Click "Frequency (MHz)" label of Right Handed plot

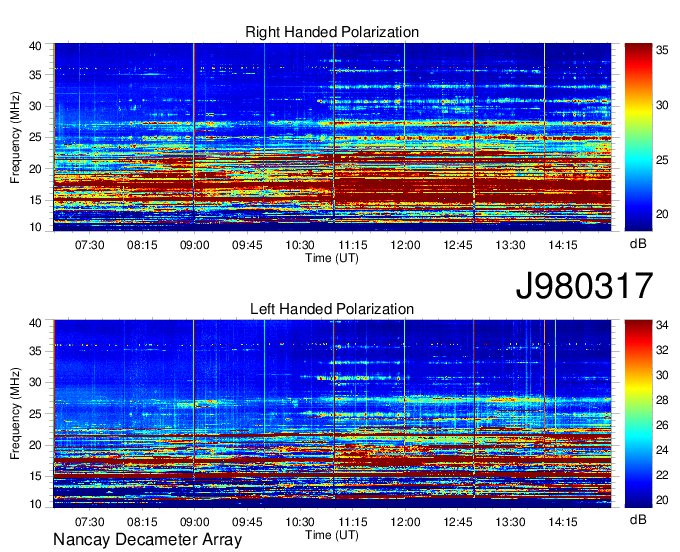click(15, 137)
